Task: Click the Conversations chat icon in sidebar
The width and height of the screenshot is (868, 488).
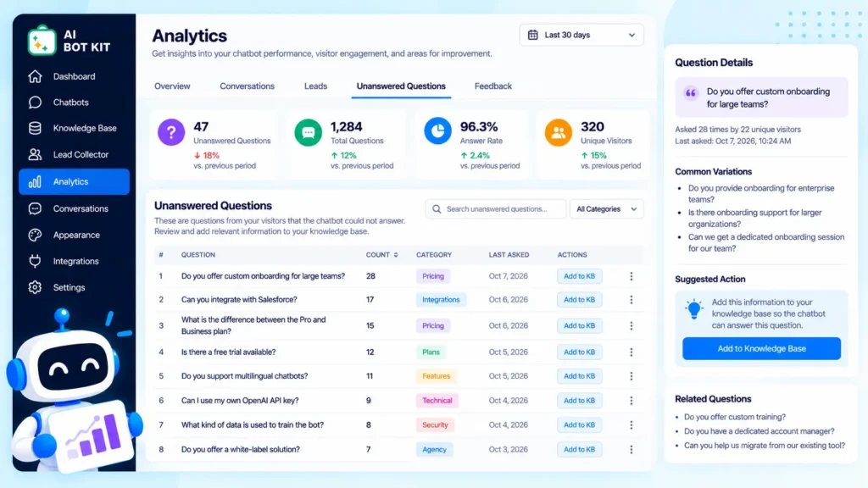Action: click(35, 208)
